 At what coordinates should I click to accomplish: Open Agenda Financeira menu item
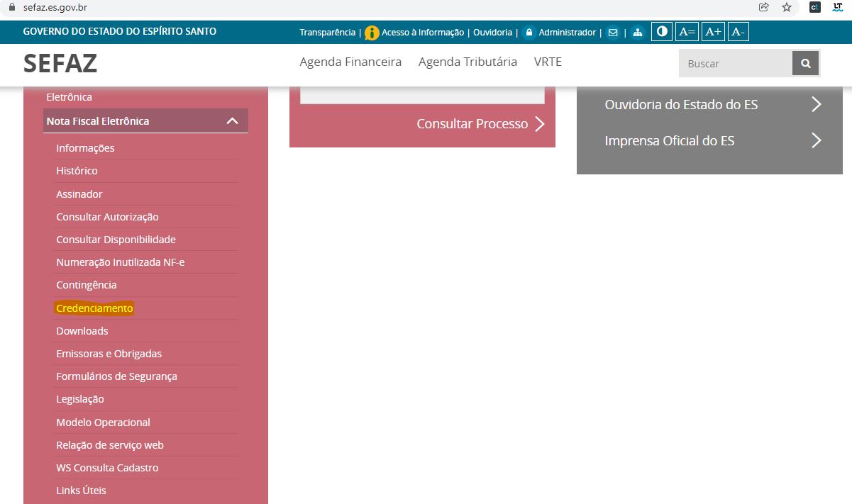[350, 62]
